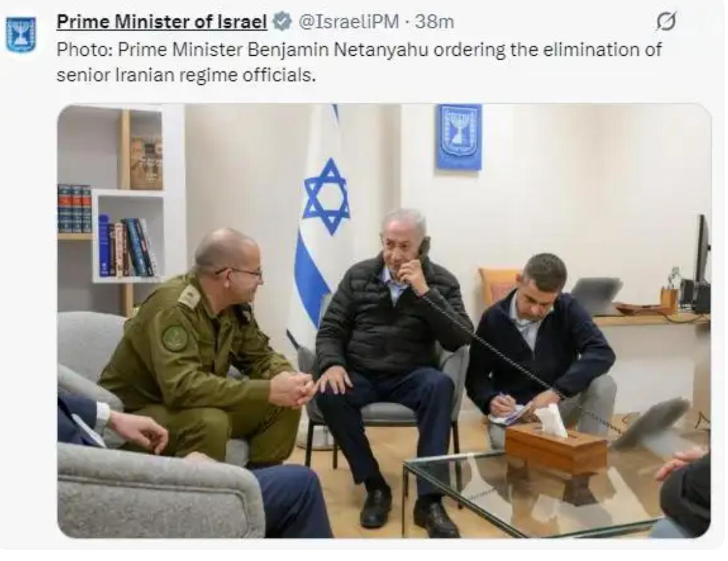Open the Prime Minister of Israel profile avatar
The image size is (728, 561).
[20, 34]
